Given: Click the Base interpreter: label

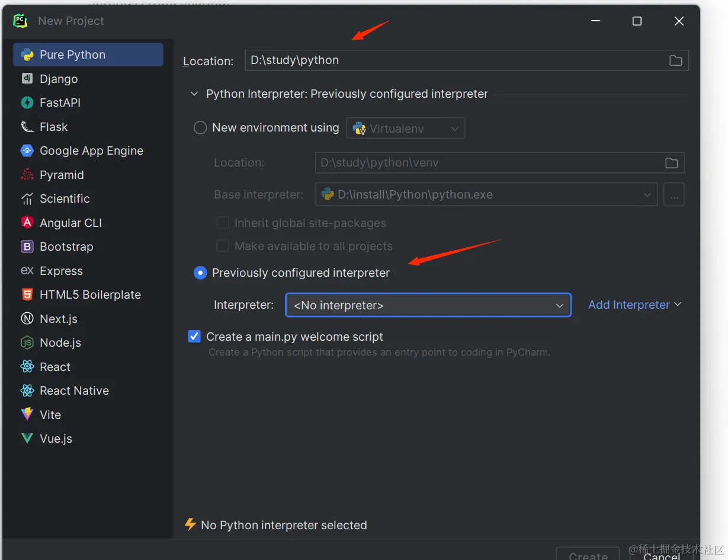Looking at the screenshot, I should point(258,194).
